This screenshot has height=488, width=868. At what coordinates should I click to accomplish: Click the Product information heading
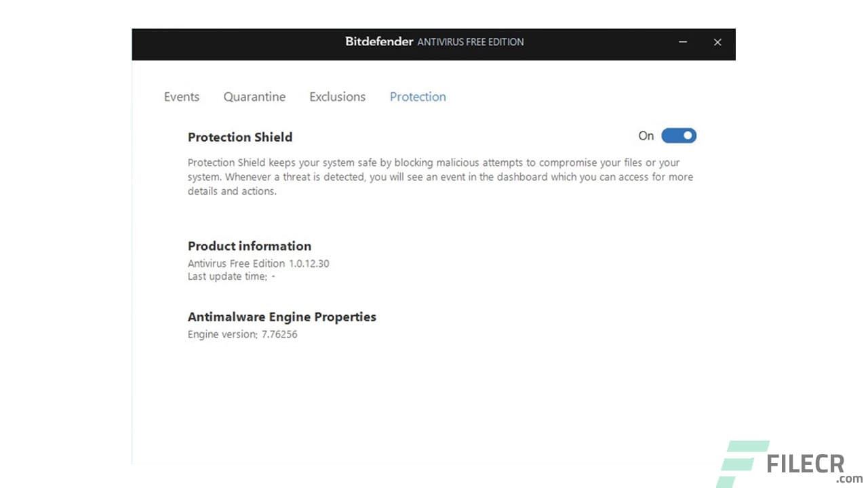(250, 246)
